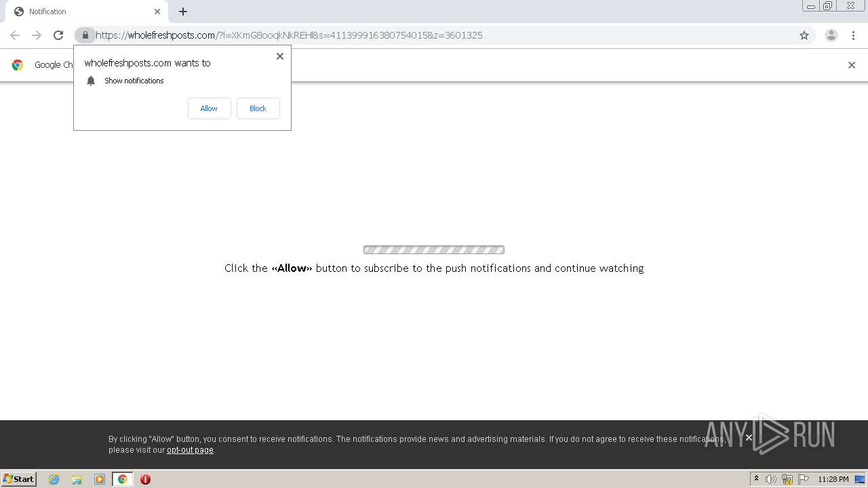Open a new browser tab
The height and width of the screenshot is (488, 868).
click(183, 12)
